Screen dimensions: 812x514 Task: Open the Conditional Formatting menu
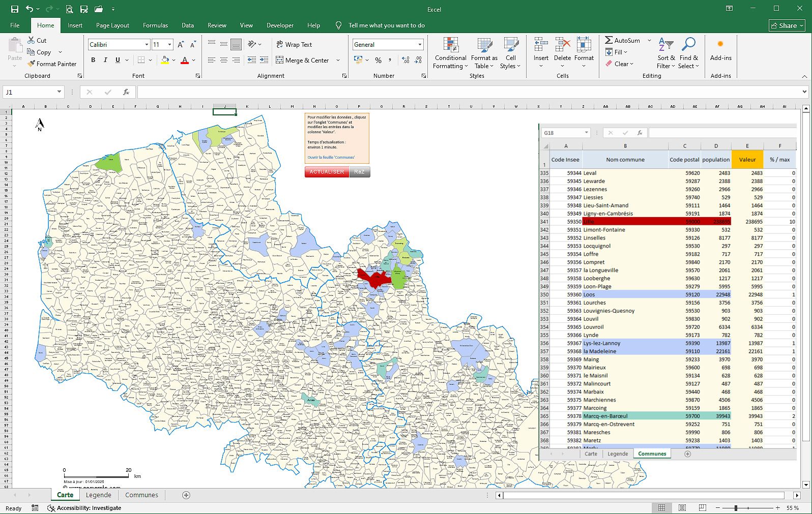click(450, 53)
